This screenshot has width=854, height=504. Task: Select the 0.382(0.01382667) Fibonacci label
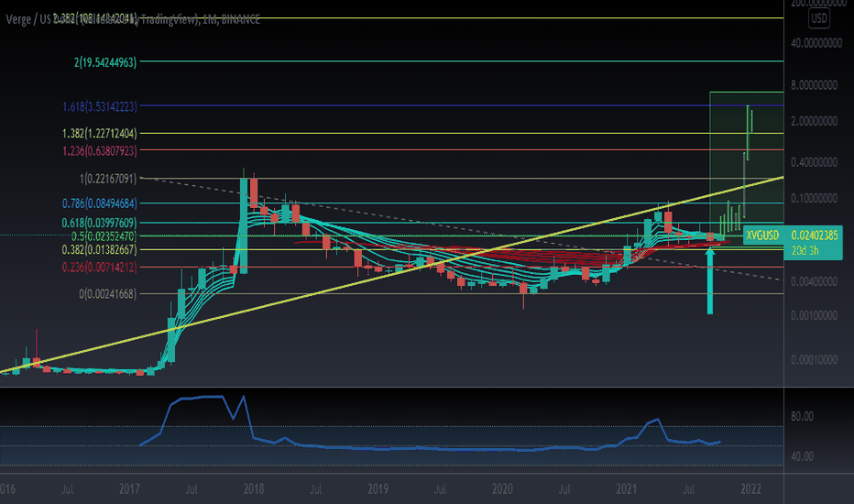[100, 249]
